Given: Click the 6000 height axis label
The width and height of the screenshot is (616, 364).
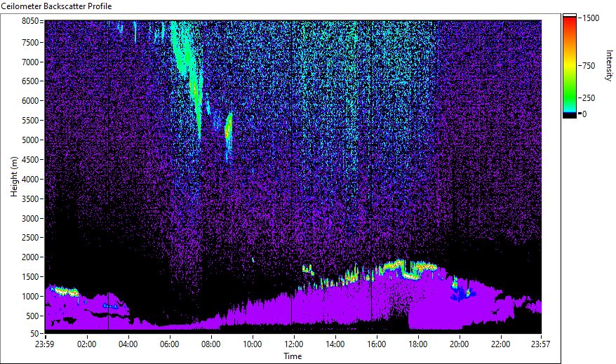Looking at the screenshot, I should pyautogui.click(x=30, y=101).
